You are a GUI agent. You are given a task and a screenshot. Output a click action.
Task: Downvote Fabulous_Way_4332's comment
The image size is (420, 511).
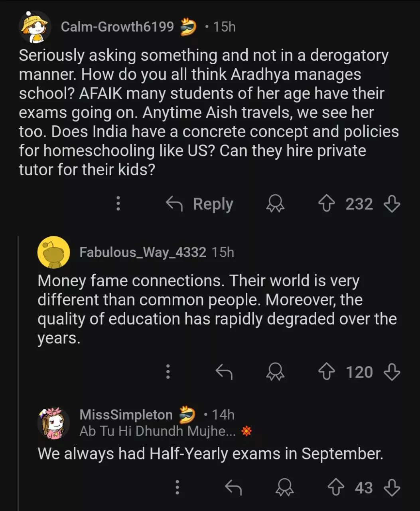tap(392, 372)
